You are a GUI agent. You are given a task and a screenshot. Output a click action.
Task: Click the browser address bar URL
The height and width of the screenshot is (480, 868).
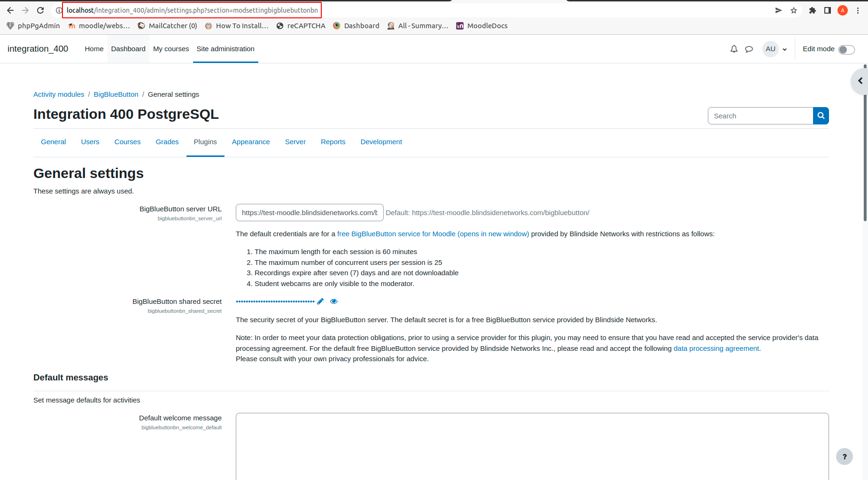point(192,10)
